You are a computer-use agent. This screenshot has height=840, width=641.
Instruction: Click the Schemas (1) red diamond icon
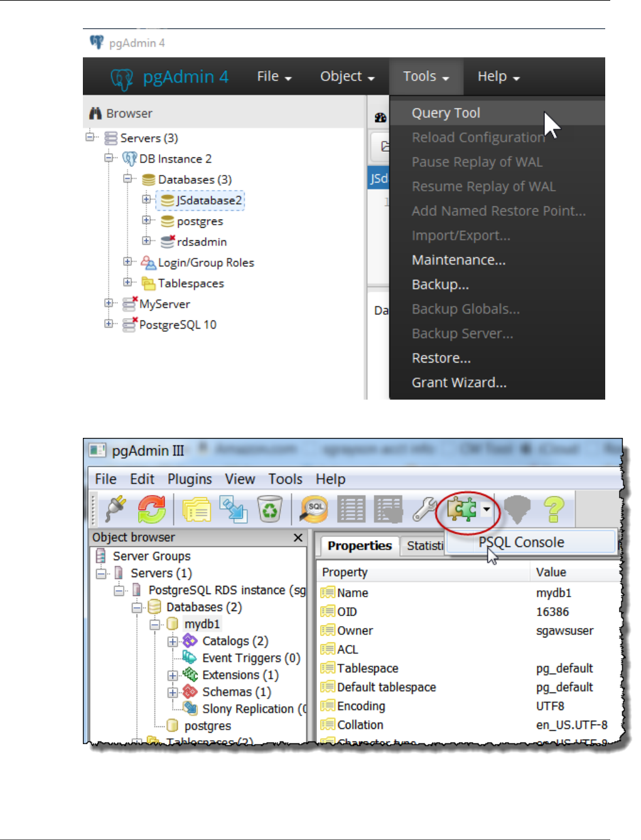tap(190, 691)
